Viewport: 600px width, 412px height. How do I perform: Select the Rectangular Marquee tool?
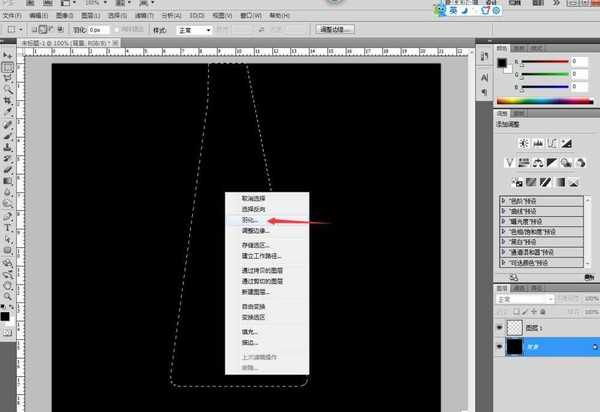[x=8, y=67]
